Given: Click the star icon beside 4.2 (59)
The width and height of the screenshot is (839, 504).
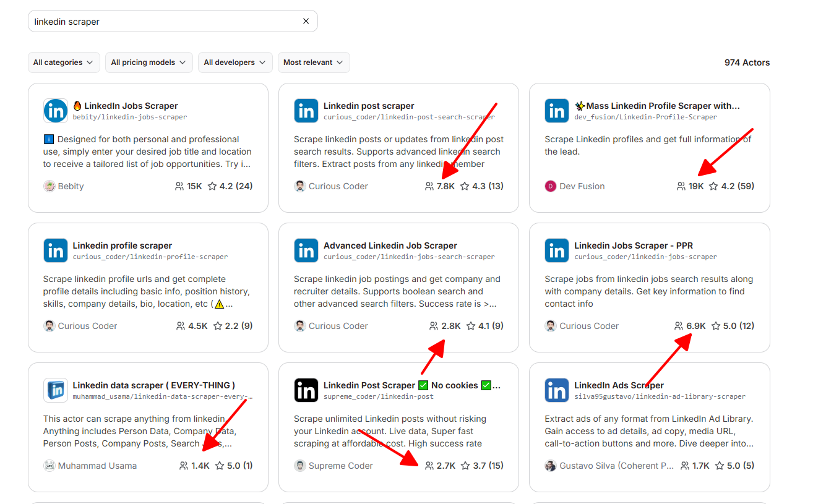Looking at the screenshot, I should (713, 186).
